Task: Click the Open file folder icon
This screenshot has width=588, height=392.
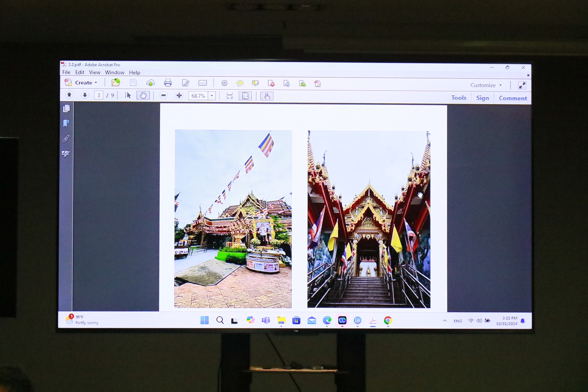Action: click(x=116, y=82)
